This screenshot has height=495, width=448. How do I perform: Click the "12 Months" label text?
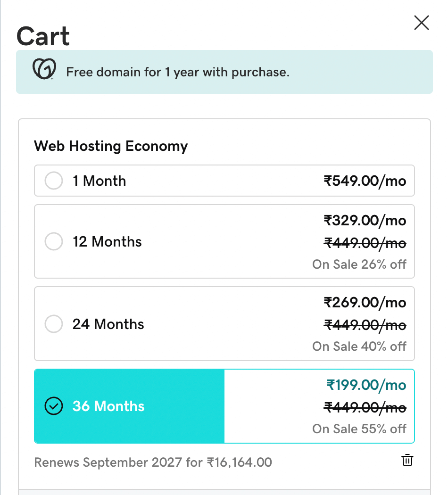[x=107, y=242]
